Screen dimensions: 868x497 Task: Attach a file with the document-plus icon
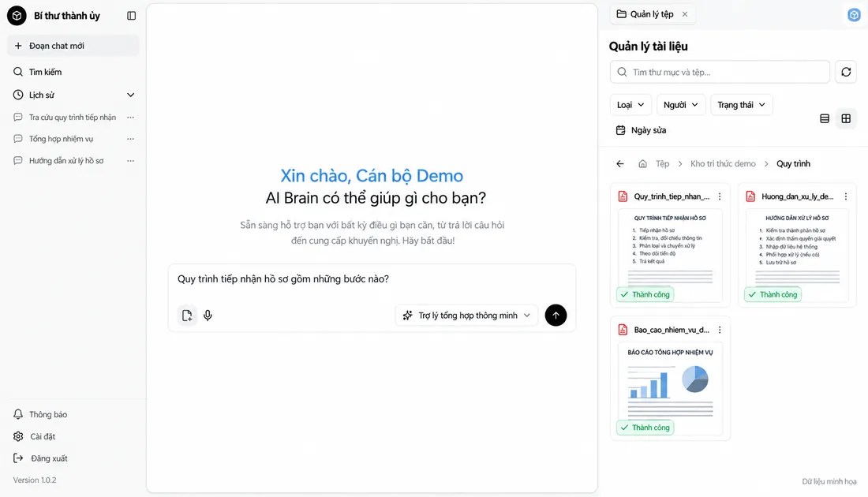[187, 316]
